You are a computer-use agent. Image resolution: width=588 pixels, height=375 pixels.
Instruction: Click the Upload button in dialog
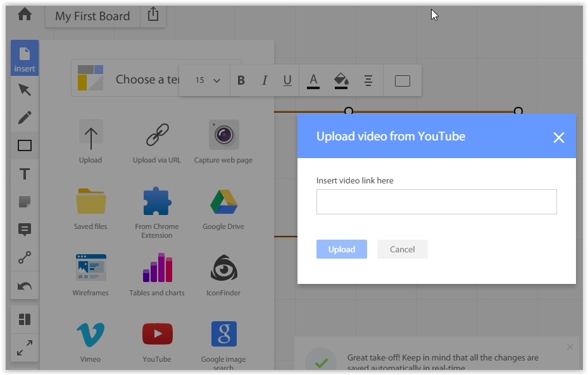pos(342,249)
